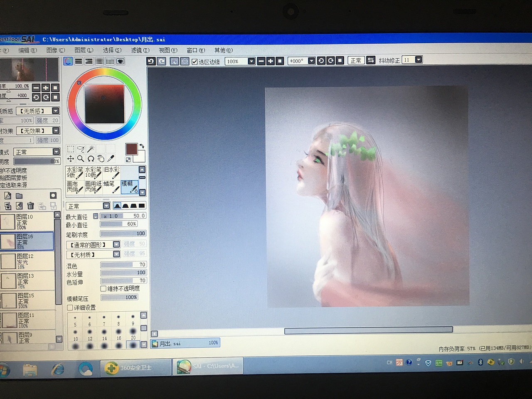Click the 正常 button in top toolbar
The height and width of the screenshot is (399, 532).
point(356,60)
